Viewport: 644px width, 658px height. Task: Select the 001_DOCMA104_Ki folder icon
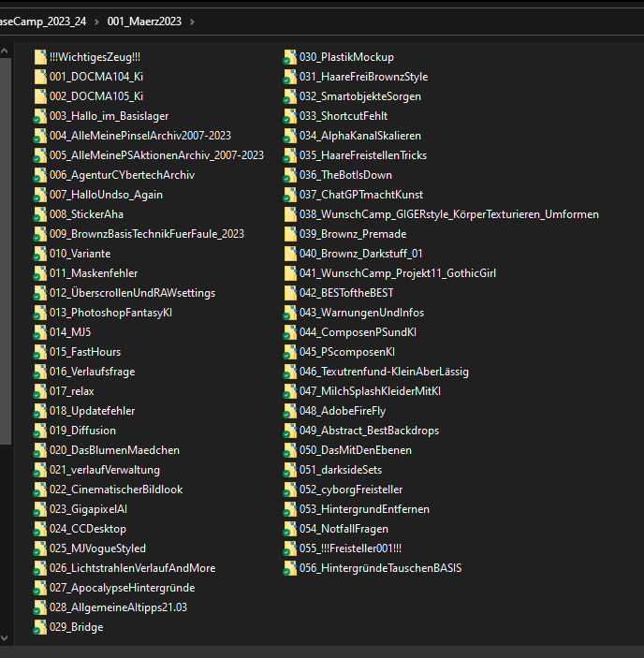(40, 77)
